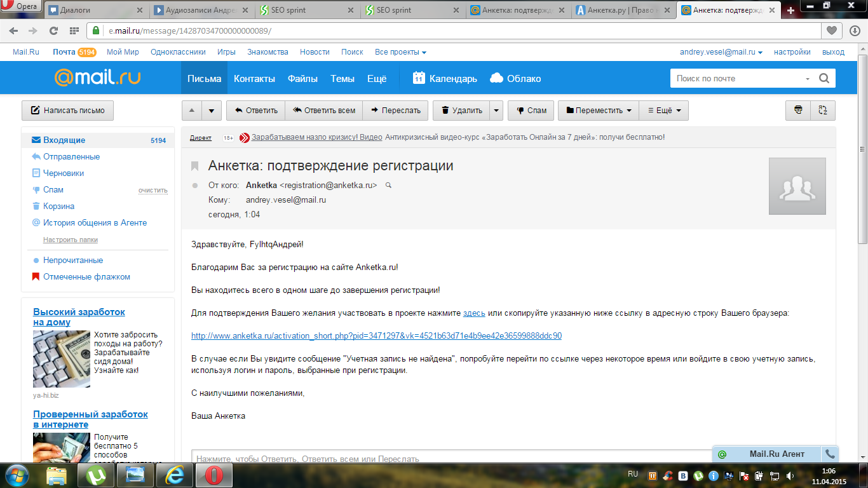Click настройки link in top bar

792,52
